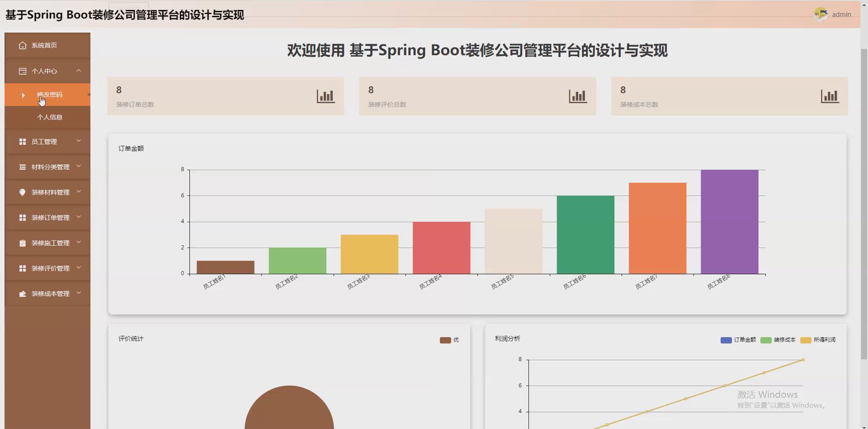Click the 评价统计 chart title
The height and width of the screenshot is (429, 868).
pyautogui.click(x=131, y=338)
